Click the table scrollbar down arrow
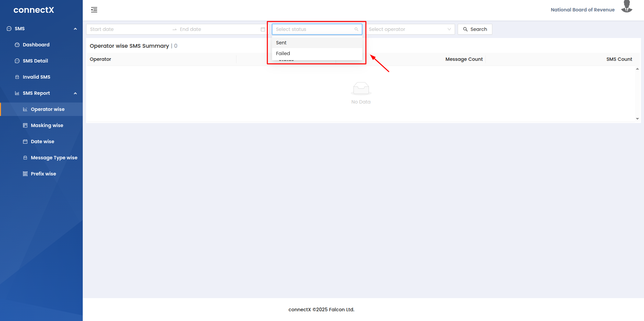Screen dimensions: 644x321 click(x=637, y=119)
